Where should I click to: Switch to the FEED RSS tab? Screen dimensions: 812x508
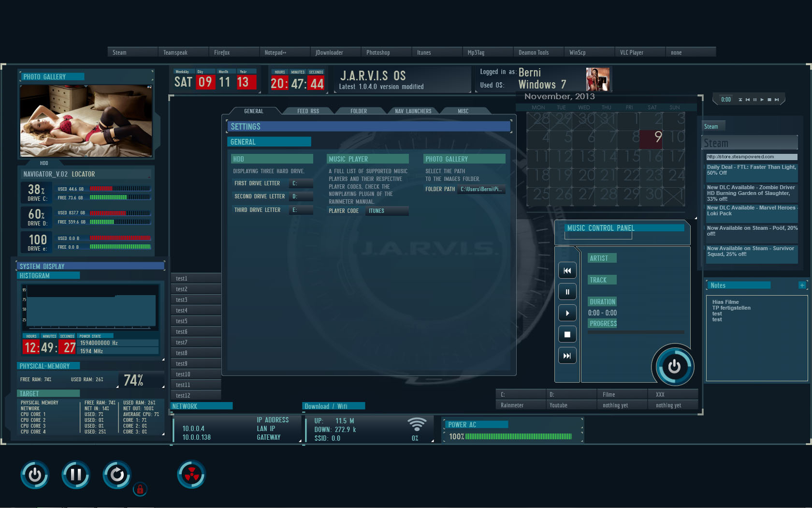(x=308, y=111)
